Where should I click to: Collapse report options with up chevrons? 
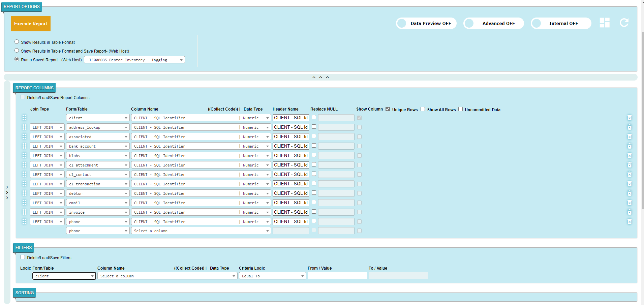[320, 77]
